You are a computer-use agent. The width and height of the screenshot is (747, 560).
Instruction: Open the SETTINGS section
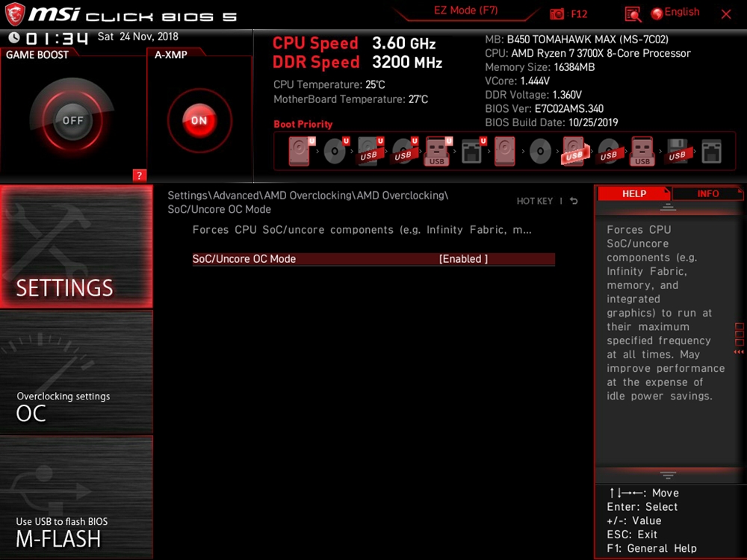click(76, 246)
